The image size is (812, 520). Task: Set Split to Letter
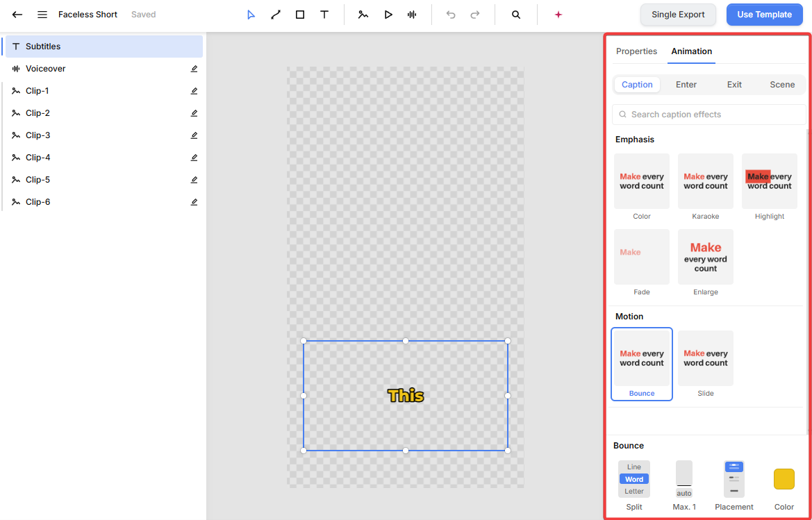click(x=634, y=491)
